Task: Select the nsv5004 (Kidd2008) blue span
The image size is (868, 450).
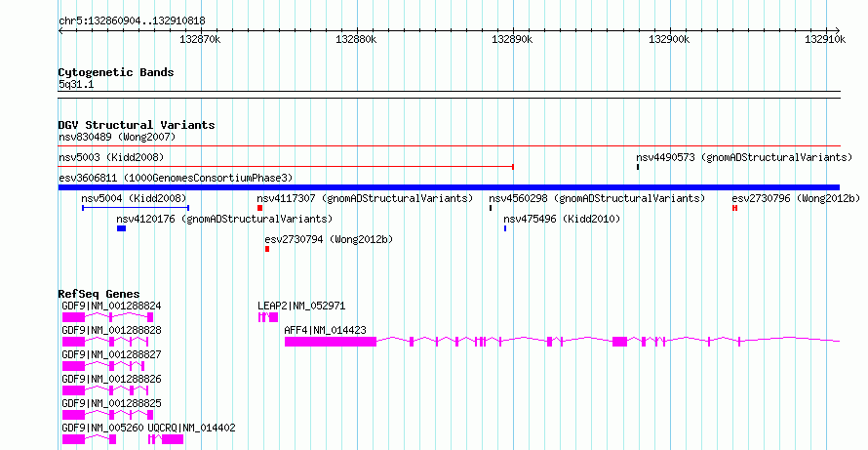Action: [x=136, y=208]
